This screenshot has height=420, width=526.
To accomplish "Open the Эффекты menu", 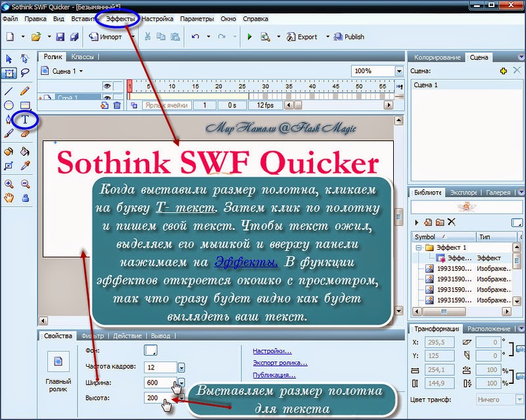I will 120,19.
